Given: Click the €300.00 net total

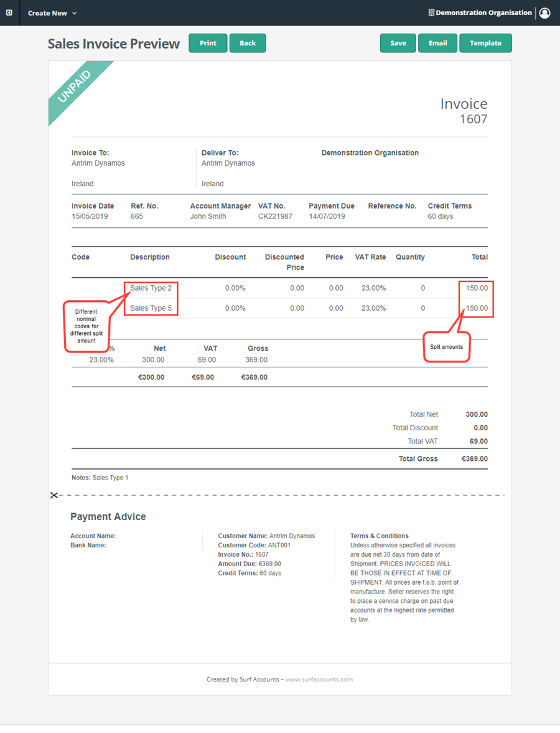Looking at the screenshot, I should 151,377.
